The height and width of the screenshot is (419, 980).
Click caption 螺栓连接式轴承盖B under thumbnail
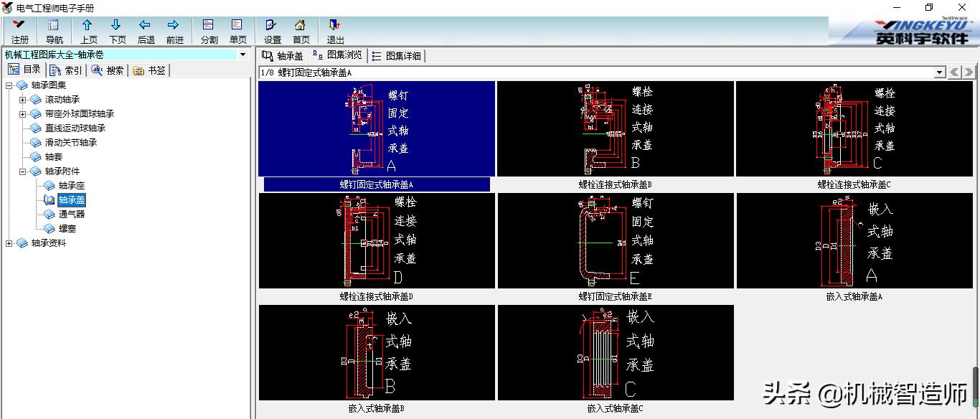click(x=616, y=184)
